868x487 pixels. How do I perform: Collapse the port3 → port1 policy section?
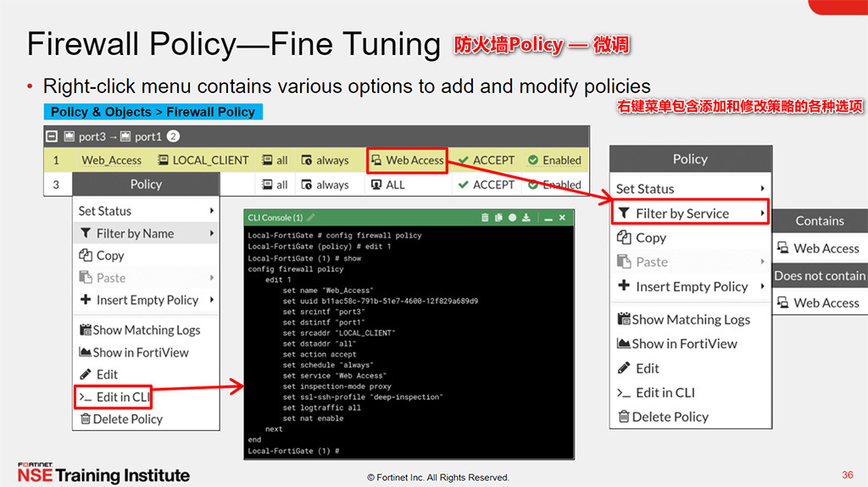point(52,136)
